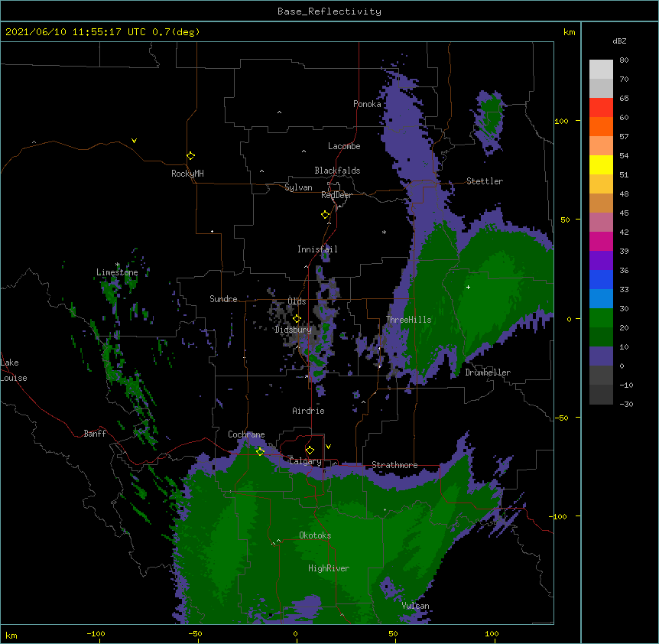Click the Calgary city label
The width and height of the screenshot is (659, 644).
pos(305,461)
